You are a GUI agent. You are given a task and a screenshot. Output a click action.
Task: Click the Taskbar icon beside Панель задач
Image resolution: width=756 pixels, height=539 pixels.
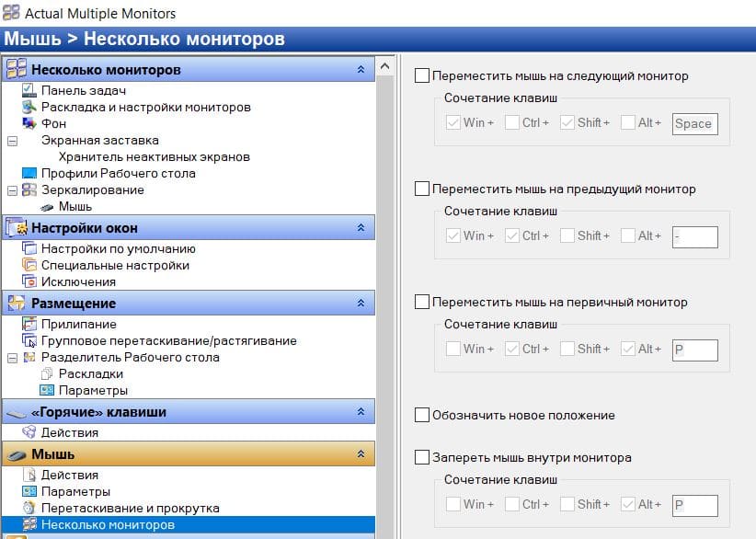[29, 90]
